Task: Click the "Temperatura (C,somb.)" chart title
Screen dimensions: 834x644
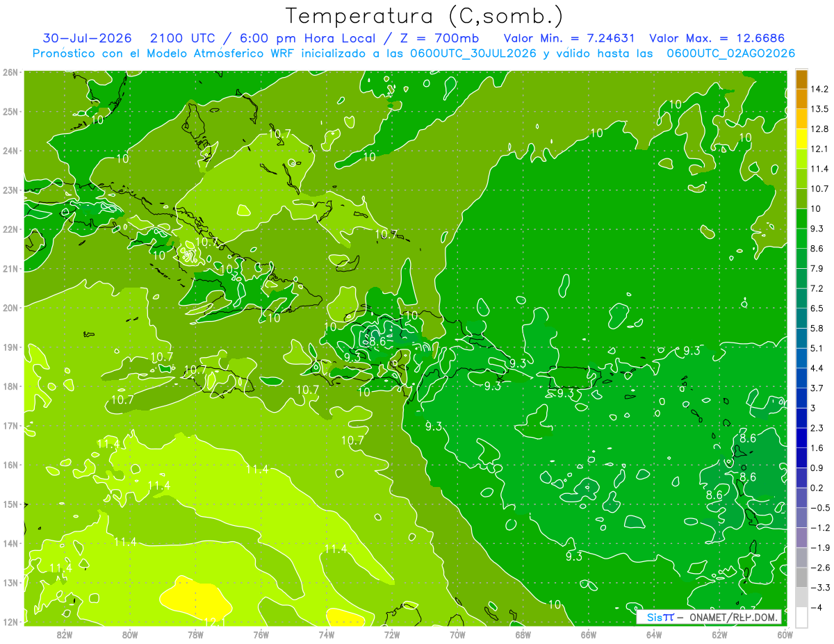Action: (x=425, y=16)
